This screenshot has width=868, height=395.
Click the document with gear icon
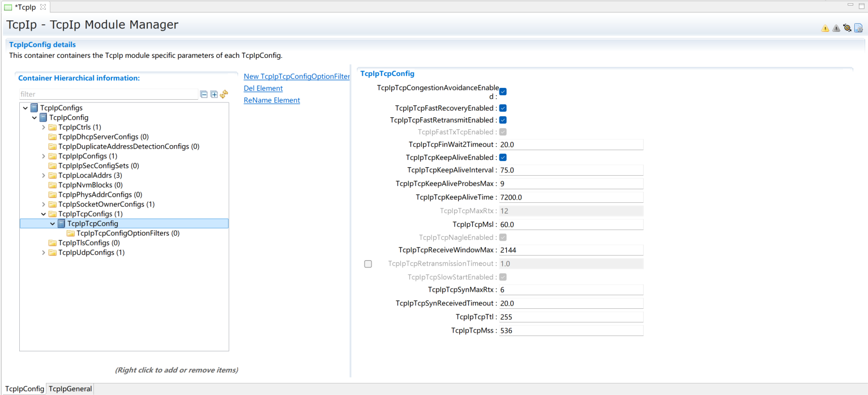tap(858, 28)
